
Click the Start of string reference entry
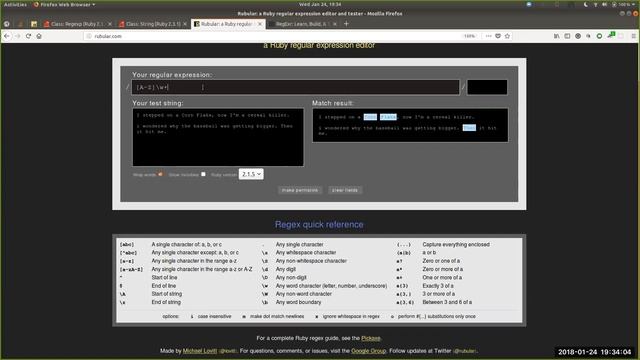[167, 294]
